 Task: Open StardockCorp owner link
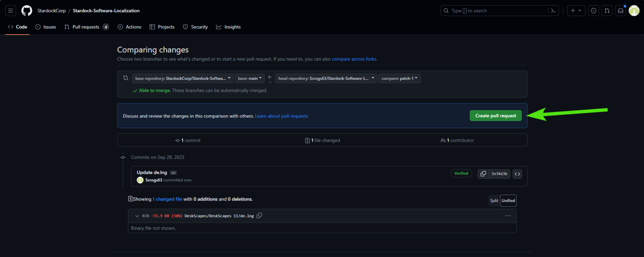[x=51, y=11]
